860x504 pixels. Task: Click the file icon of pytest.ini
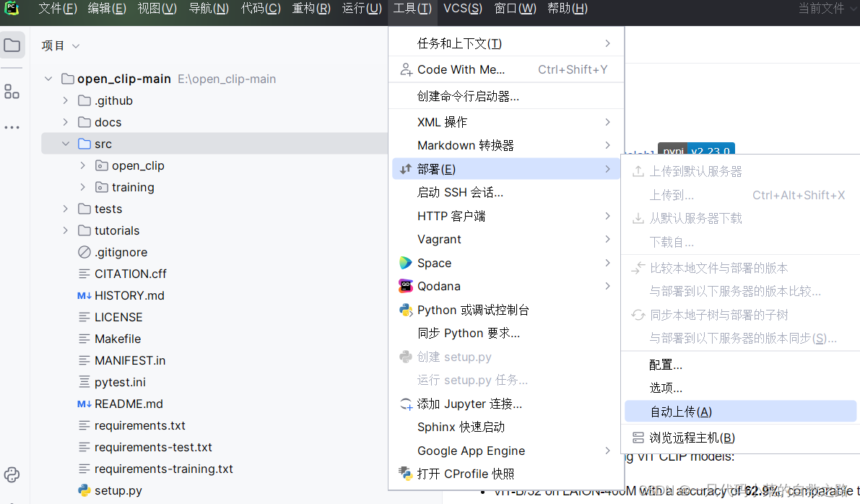click(84, 382)
